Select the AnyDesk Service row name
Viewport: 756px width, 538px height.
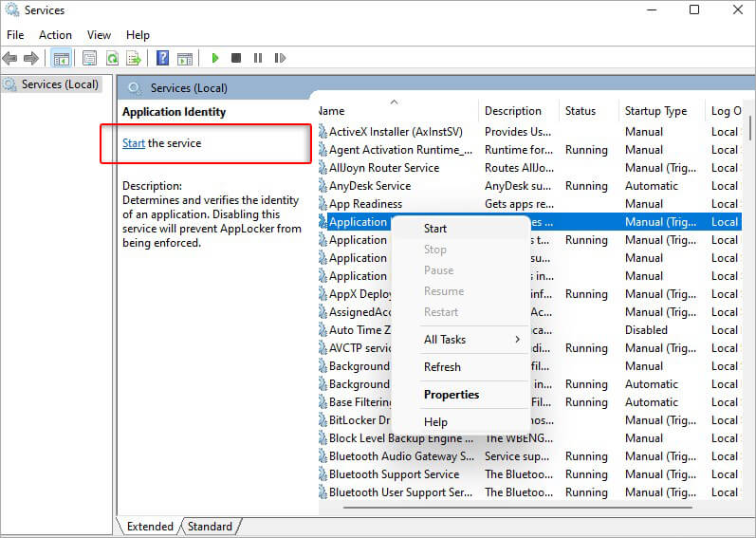coord(370,186)
